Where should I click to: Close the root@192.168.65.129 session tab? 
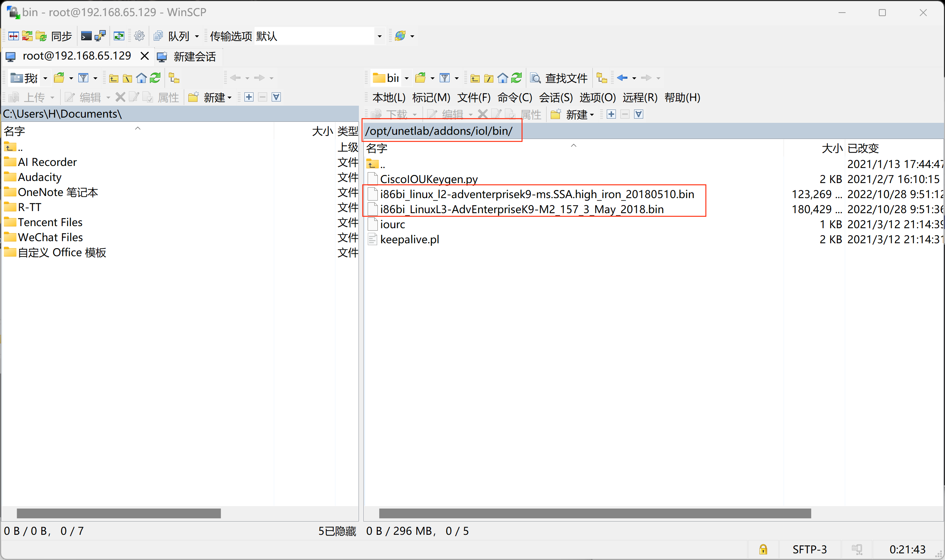(144, 56)
